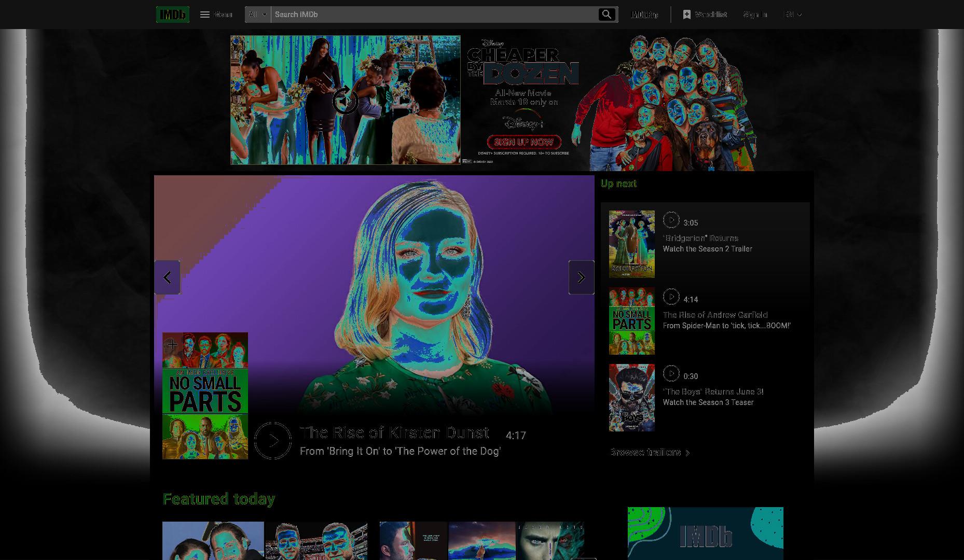The width and height of the screenshot is (964, 560).
Task: Open Up next No Small Parts thumbnail
Action: tap(632, 321)
